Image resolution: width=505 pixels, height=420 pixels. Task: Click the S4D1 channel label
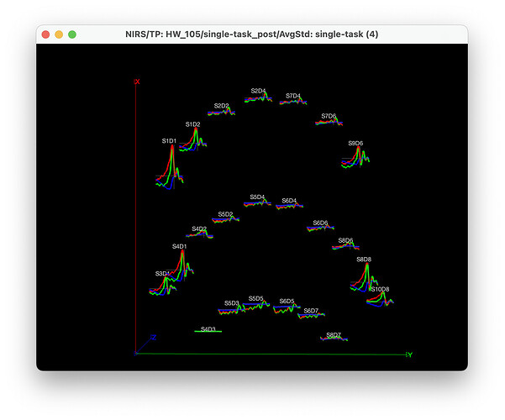(179, 247)
